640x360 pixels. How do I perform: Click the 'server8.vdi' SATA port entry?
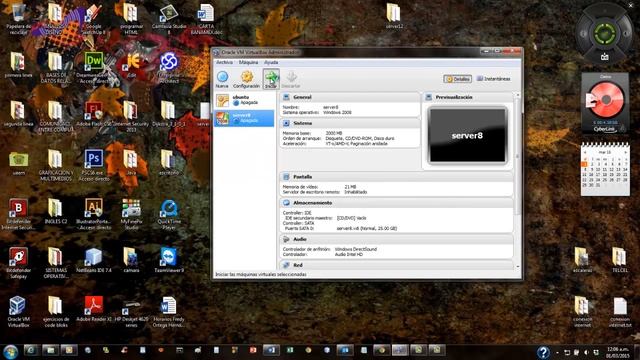coord(367,229)
